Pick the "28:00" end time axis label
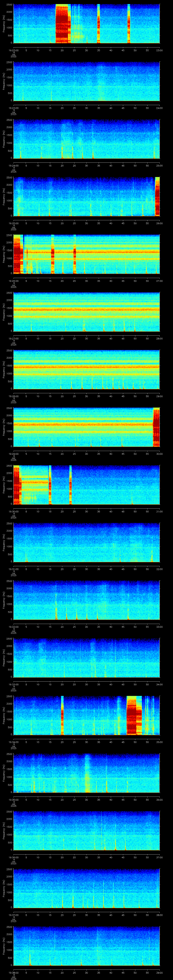 (160, 339)
